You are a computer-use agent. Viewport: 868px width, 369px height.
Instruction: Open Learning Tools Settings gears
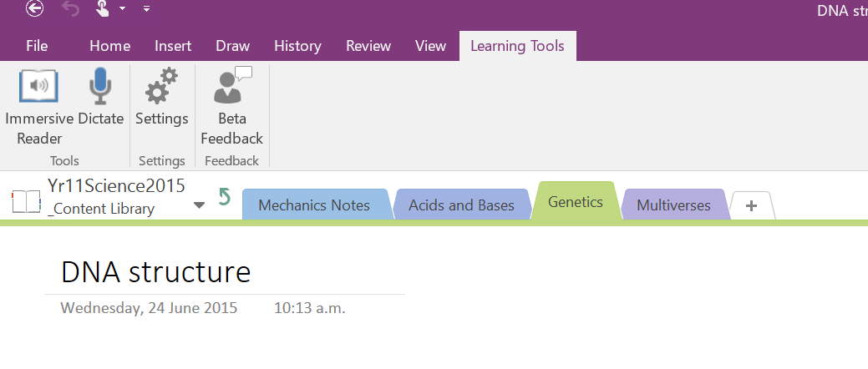[x=161, y=88]
